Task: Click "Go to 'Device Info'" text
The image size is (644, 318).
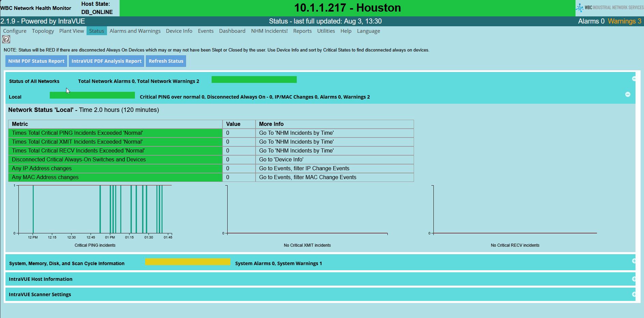Action: 281,160
